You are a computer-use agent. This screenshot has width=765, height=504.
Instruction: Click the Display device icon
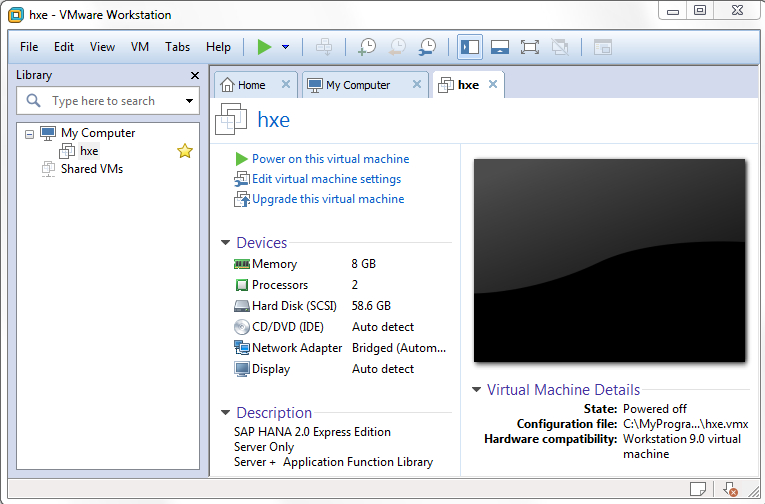point(242,369)
